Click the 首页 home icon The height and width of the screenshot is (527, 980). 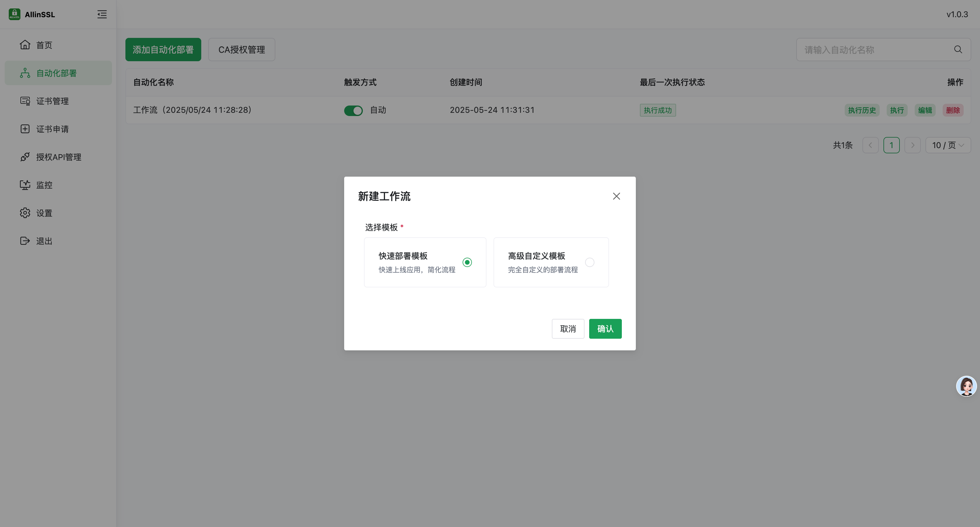[x=25, y=45]
